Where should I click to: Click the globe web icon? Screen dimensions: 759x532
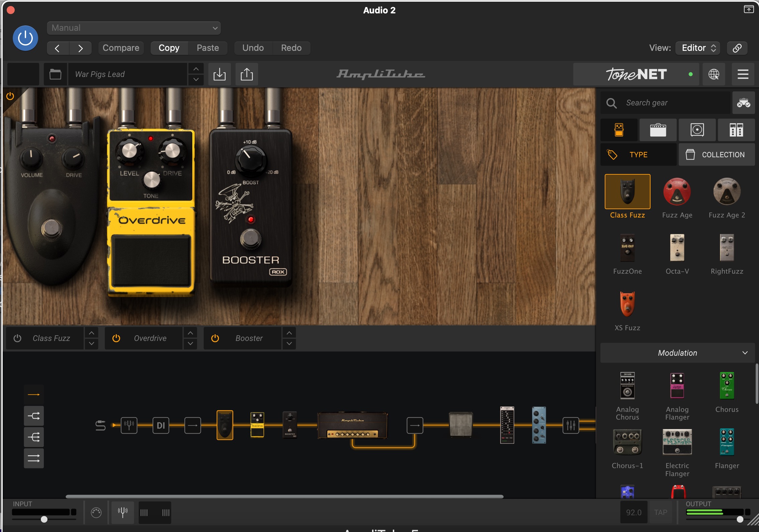pos(713,74)
